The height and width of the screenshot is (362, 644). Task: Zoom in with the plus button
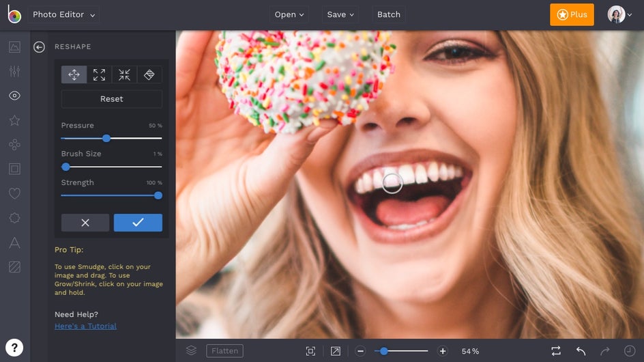(442, 351)
